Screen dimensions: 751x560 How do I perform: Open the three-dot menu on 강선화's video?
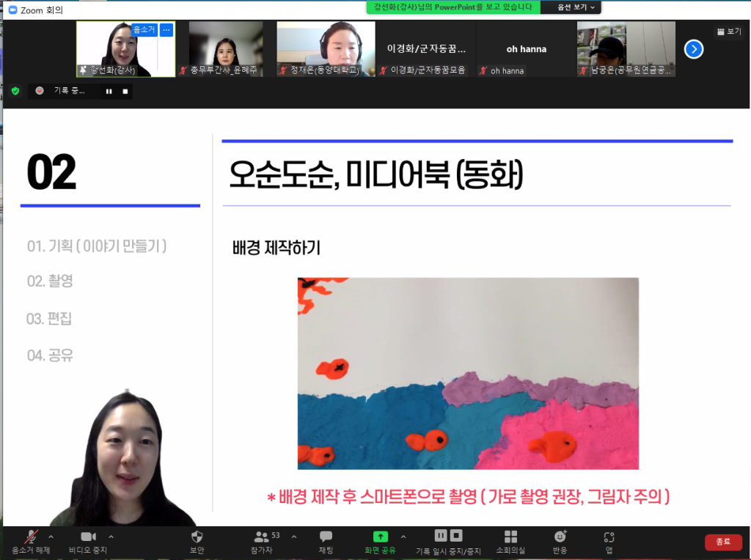click(x=166, y=30)
